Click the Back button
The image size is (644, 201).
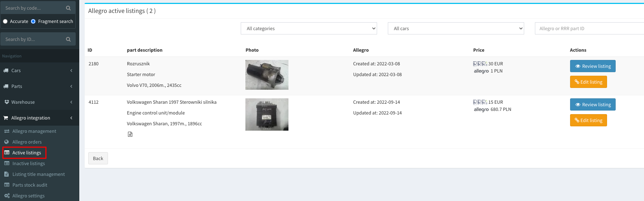click(98, 158)
